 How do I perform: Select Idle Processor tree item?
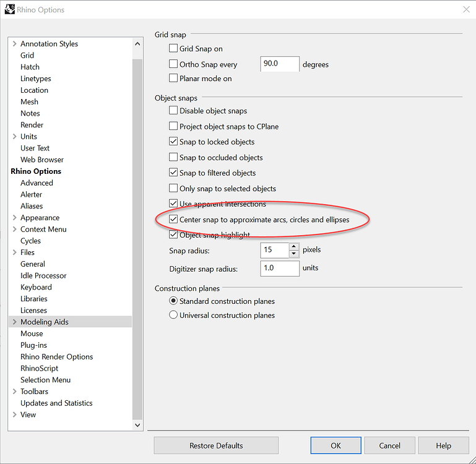[43, 275]
